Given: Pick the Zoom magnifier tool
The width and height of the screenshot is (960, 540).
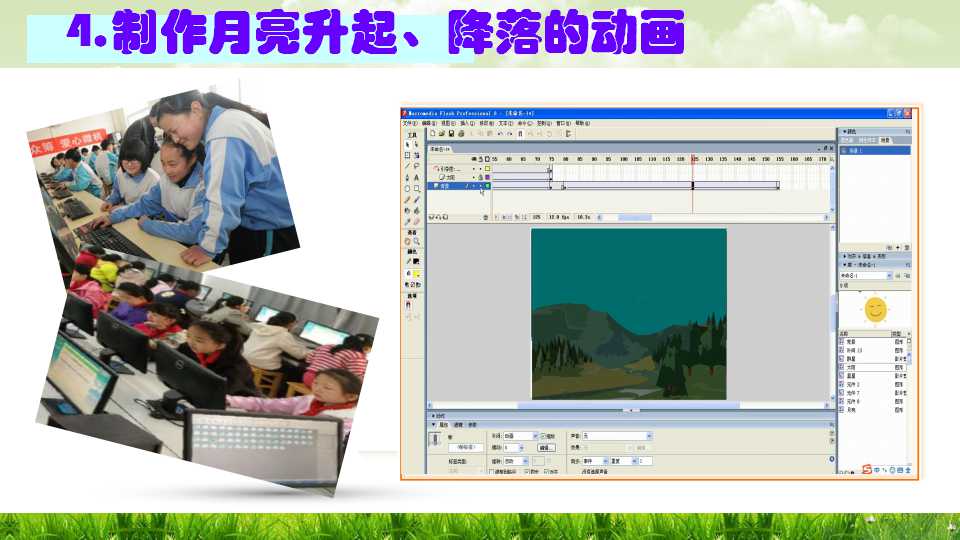Looking at the screenshot, I should click(416, 241).
